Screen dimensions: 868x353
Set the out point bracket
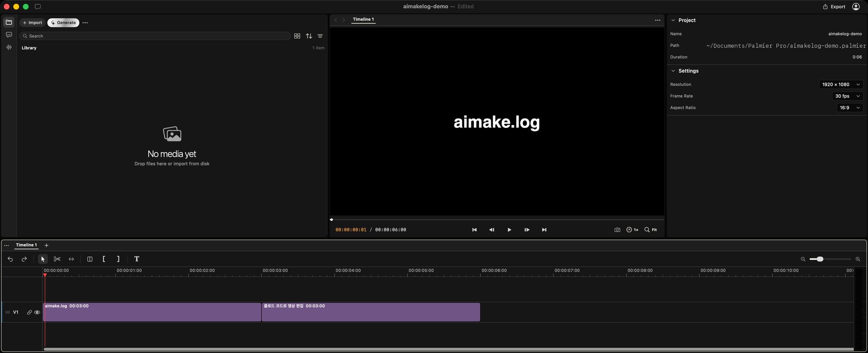point(118,259)
